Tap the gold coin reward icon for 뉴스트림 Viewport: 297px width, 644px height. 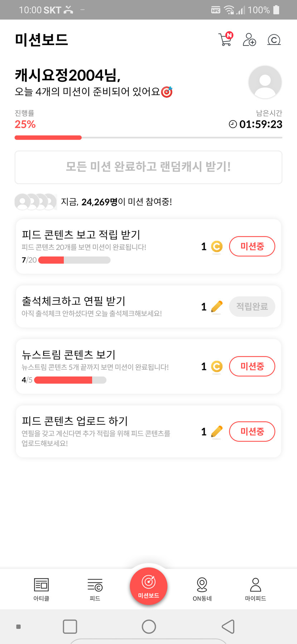pos(216,366)
